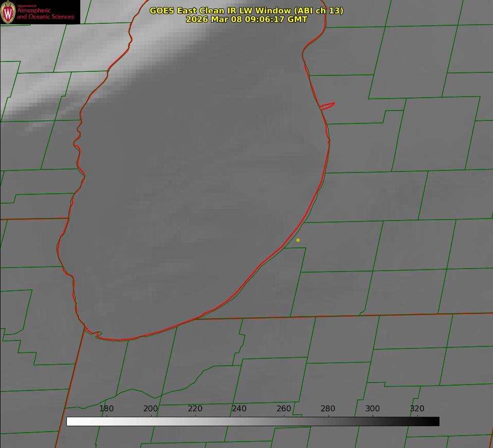Click the 180 tick label on the colorbar
Image resolution: width=493 pixels, height=448 pixels.
point(107,409)
